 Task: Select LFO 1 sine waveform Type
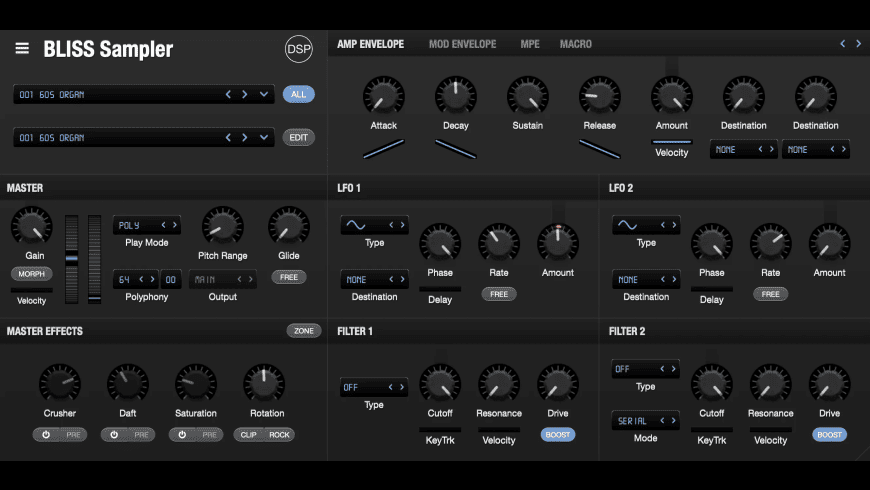click(356, 225)
